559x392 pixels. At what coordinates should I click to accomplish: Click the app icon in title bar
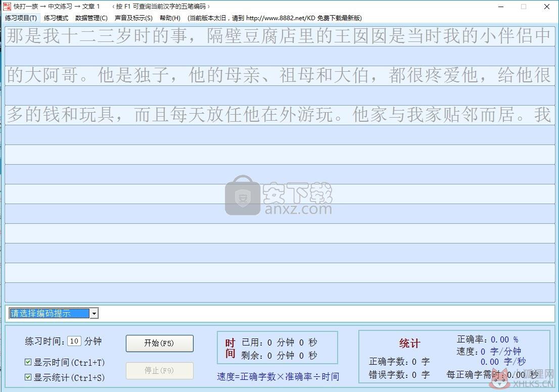point(7,6)
